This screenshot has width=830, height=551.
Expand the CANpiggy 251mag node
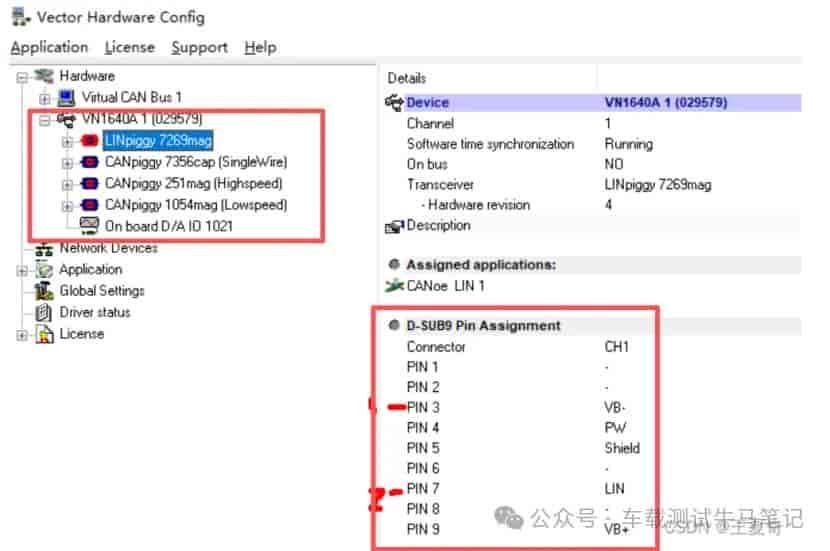pos(67,185)
